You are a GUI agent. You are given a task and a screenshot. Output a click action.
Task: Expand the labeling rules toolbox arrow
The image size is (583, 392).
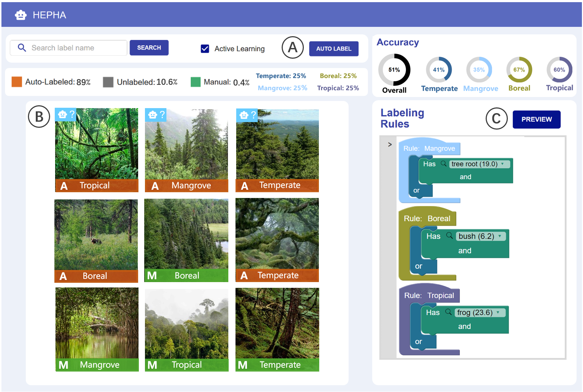pos(390,145)
